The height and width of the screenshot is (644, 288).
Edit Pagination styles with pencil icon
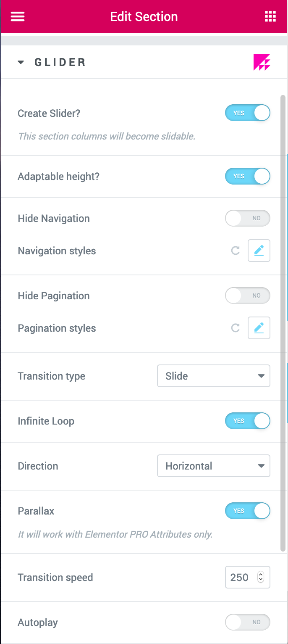(259, 328)
